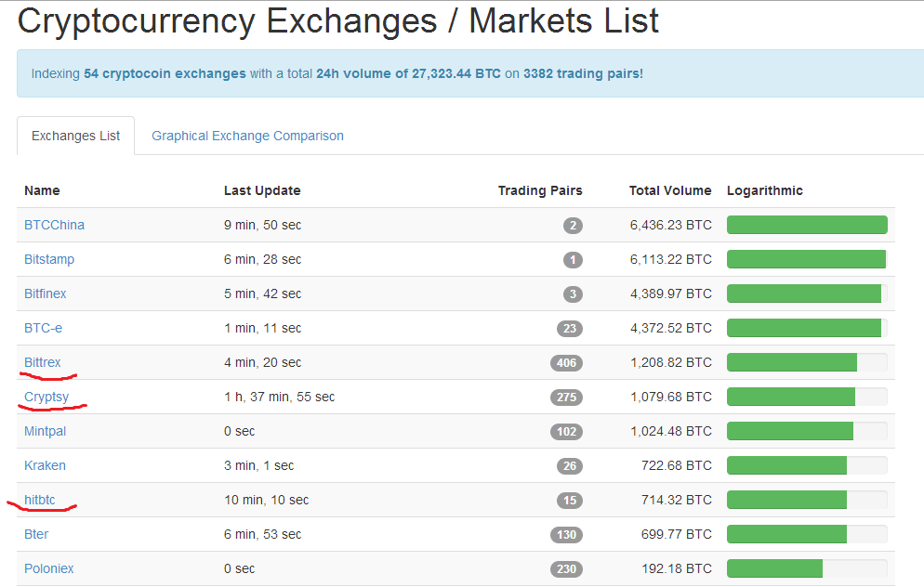Click the 4,389.97 BTC volume value

pyautogui.click(x=670, y=293)
